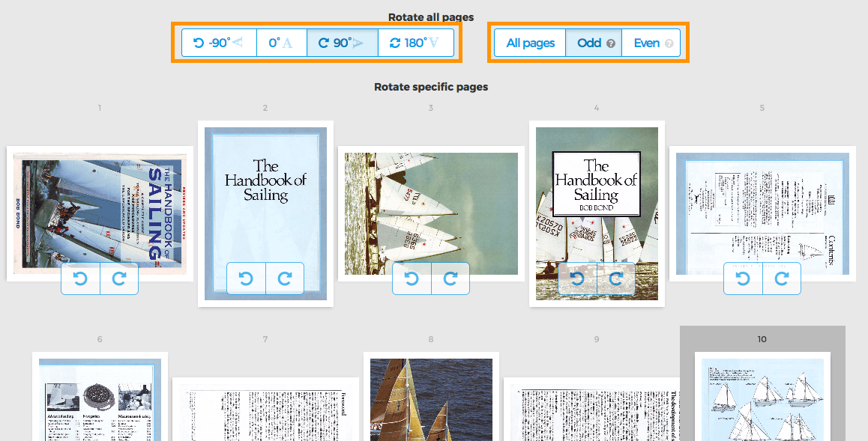Click the help icon beside Odd
The width and height of the screenshot is (868, 441).
pyautogui.click(x=611, y=43)
